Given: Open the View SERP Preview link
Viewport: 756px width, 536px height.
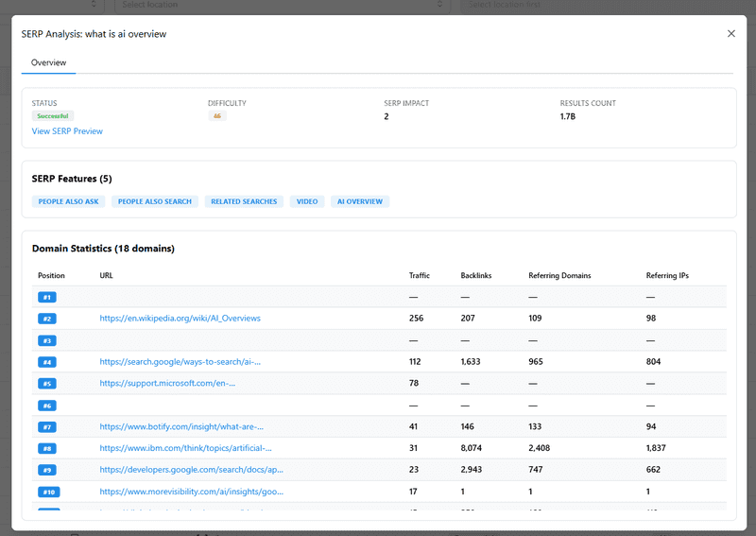Looking at the screenshot, I should pos(67,131).
